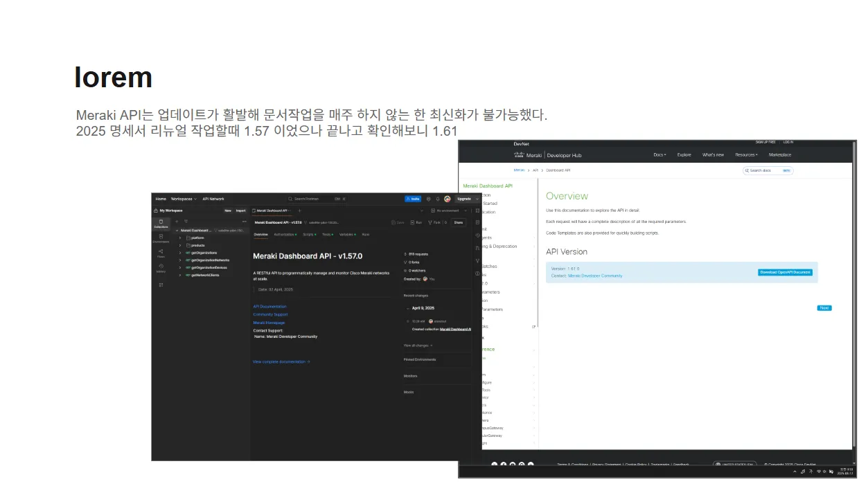Open the documentation icon in Postman right sidebar
The image size is (868, 484).
(477, 222)
